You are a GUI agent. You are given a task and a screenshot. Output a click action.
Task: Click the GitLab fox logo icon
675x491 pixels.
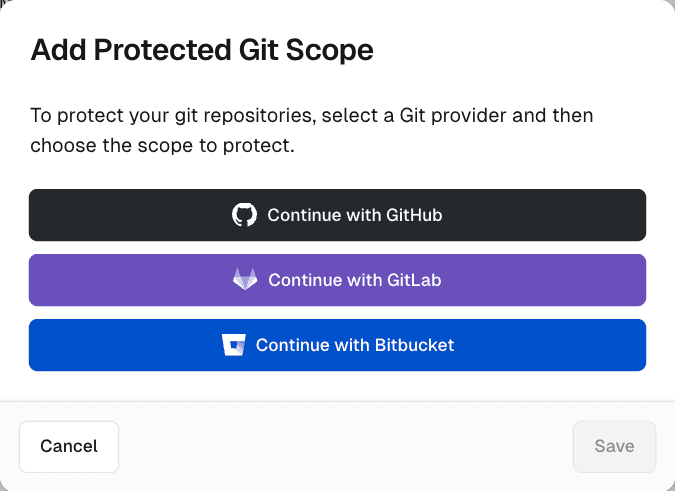(x=245, y=280)
